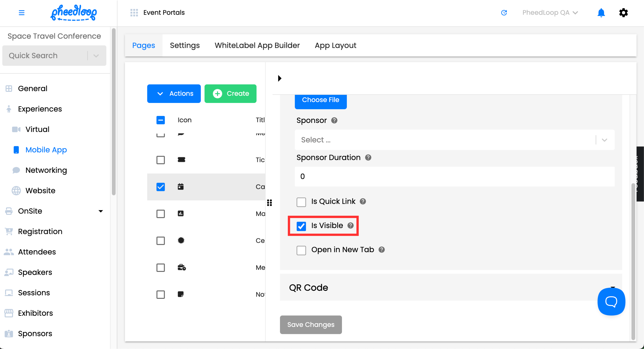Expand the PheedLoop QA account menu
The width and height of the screenshot is (644, 349).
pyautogui.click(x=550, y=13)
